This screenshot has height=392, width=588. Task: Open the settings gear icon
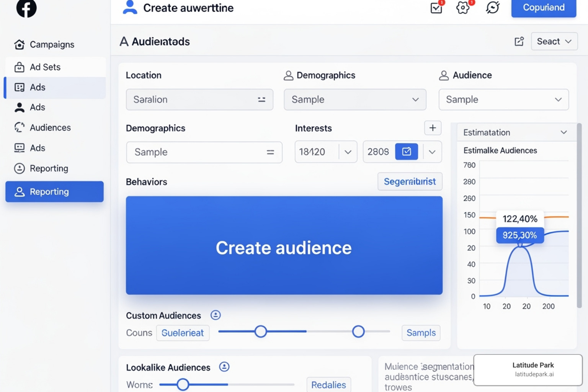(463, 8)
